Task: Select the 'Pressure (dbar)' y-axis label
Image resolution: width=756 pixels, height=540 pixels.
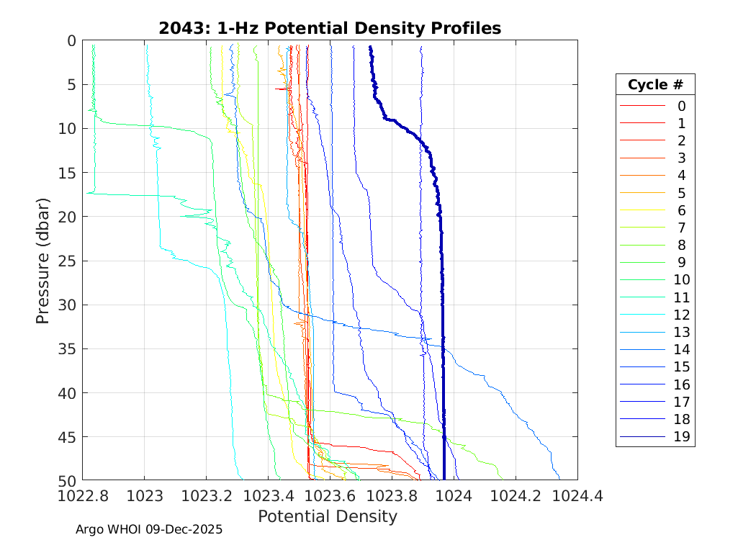Action: coord(43,260)
